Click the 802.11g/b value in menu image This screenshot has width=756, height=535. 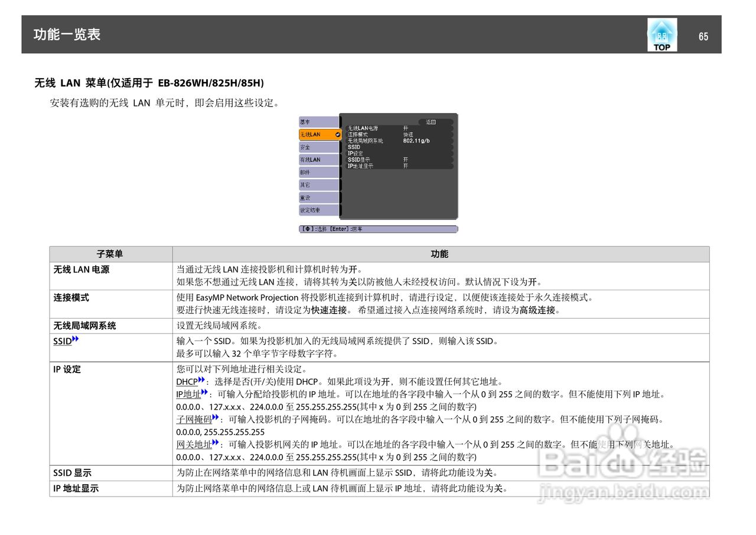416,141
